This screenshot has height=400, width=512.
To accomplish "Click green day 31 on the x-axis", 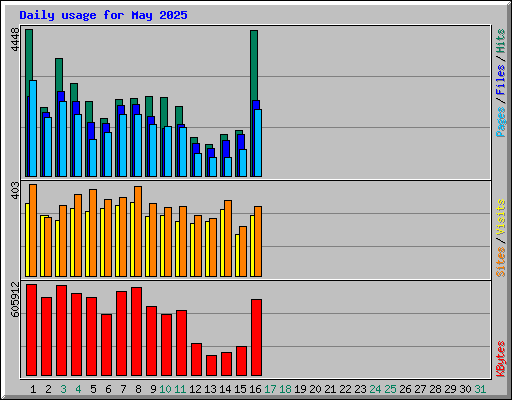I will 480,389.
